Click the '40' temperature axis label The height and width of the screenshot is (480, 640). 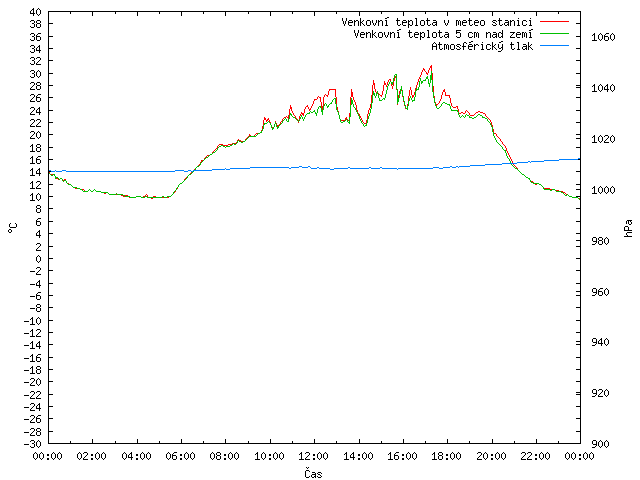[36, 12]
